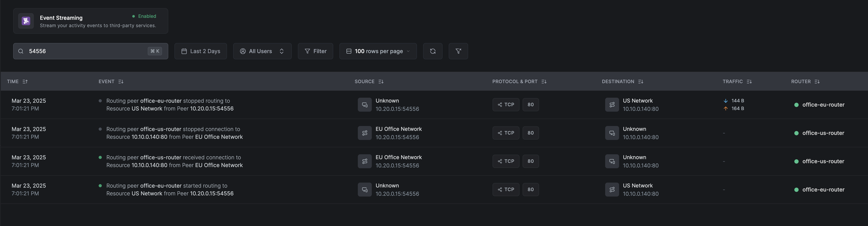Click office-eu-router in the first row's router column
The image size is (868, 226).
(823, 105)
